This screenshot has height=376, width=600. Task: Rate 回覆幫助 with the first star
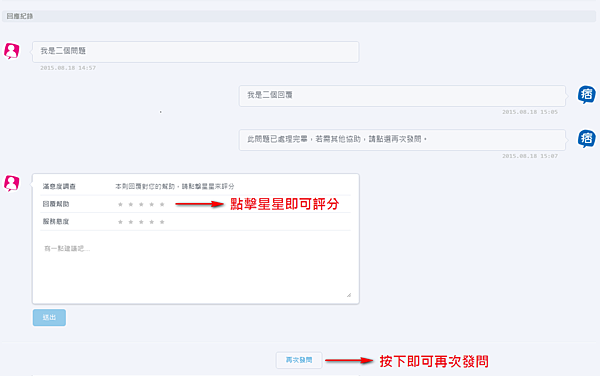[120, 204]
